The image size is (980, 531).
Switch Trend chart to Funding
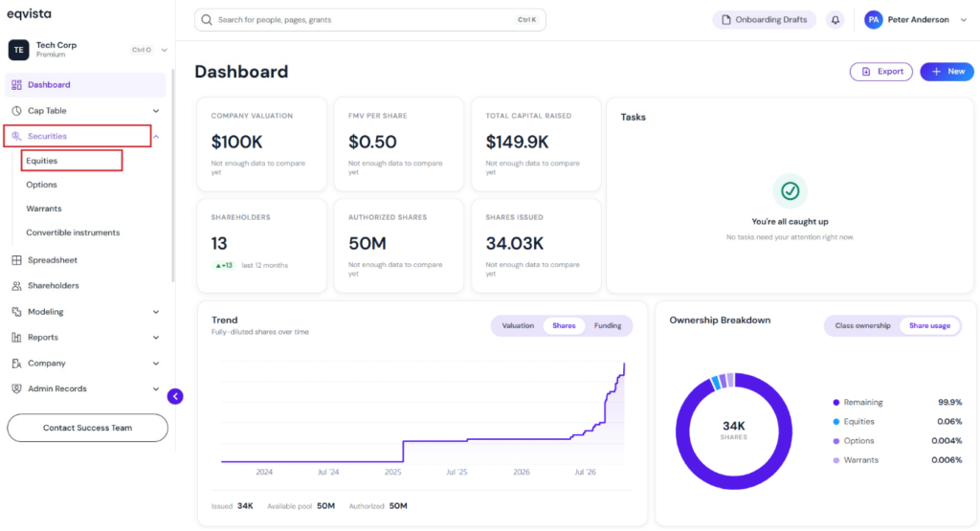click(x=608, y=325)
